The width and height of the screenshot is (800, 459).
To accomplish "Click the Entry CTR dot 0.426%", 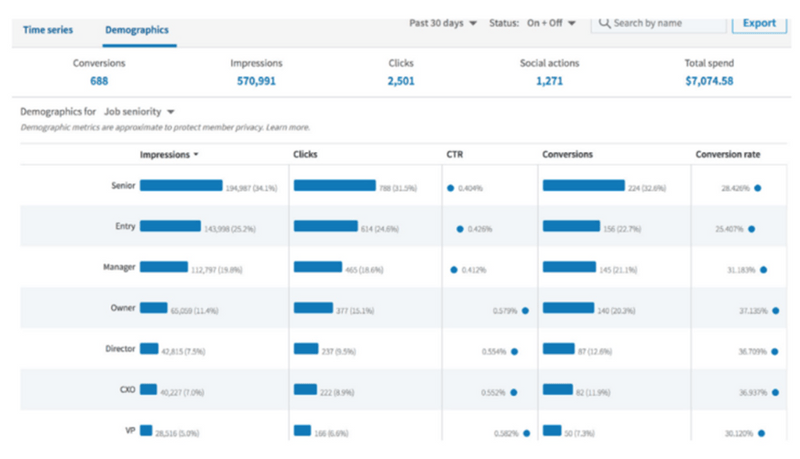I will (x=460, y=229).
